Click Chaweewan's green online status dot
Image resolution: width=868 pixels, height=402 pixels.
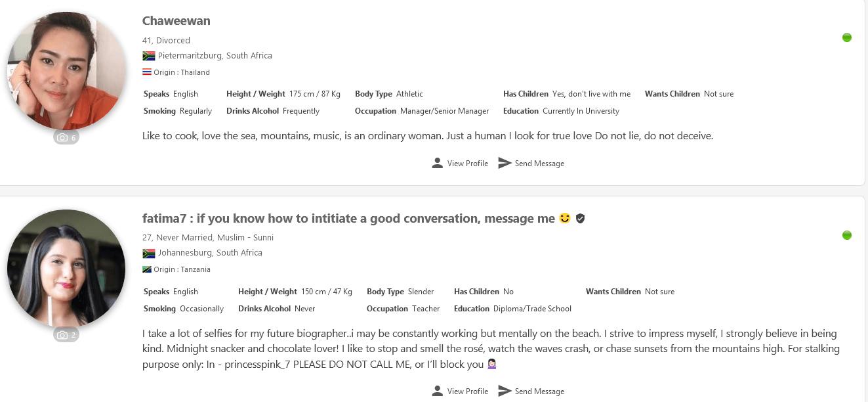click(x=847, y=37)
